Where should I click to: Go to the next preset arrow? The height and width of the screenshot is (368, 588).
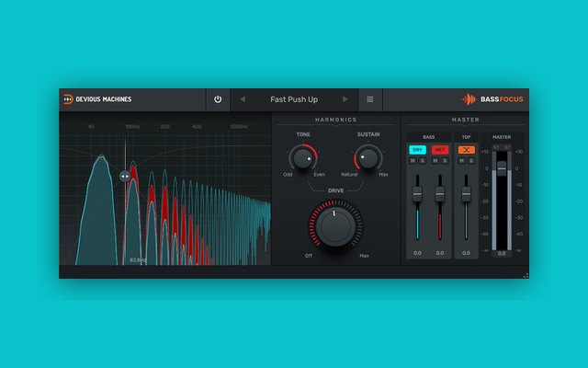coord(345,99)
